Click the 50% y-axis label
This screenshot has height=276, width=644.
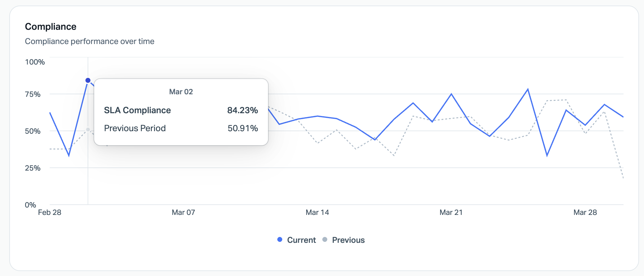(x=33, y=131)
